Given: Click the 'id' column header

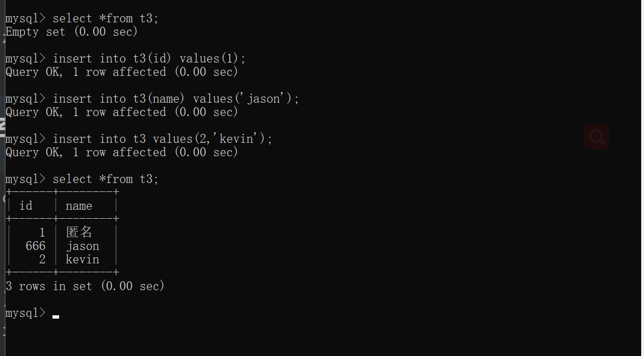Looking at the screenshot, I should pos(26,206).
